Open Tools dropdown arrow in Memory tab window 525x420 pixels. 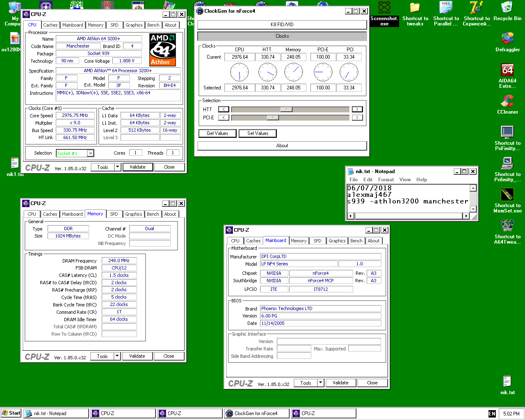pyautogui.click(x=117, y=356)
